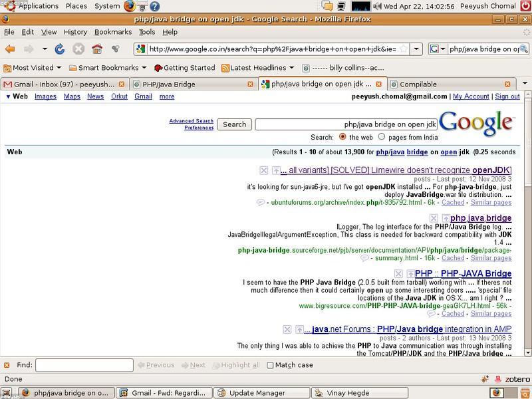This screenshot has width=532, height=399.
Task: Open the address bar URL dropdown
Action: [416, 49]
